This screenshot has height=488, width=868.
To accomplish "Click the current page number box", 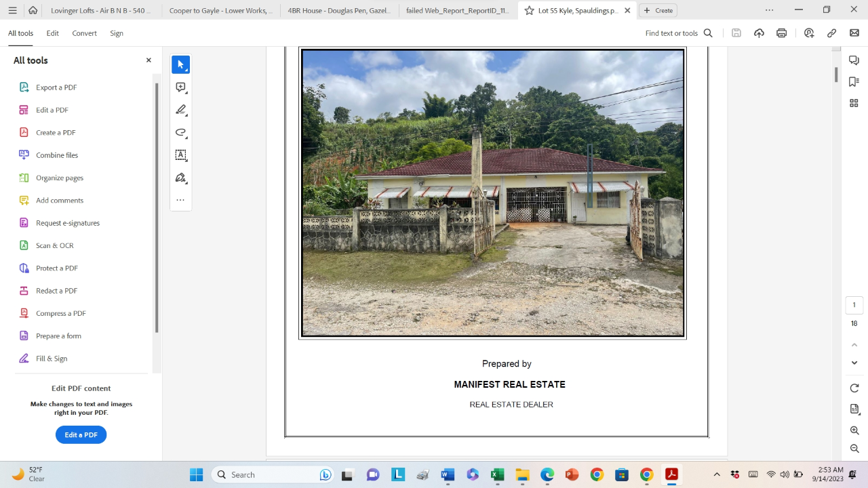I will point(854,305).
